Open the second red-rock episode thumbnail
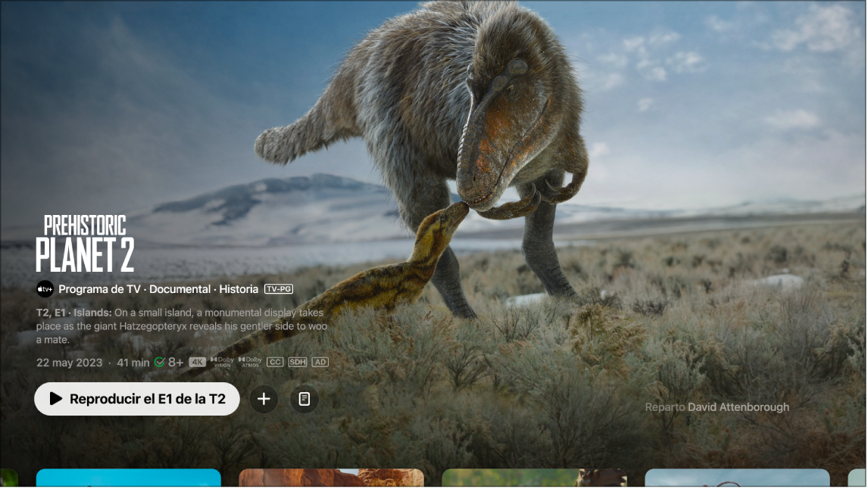This screenshot has width=868, height=489. tap(332, 478)
